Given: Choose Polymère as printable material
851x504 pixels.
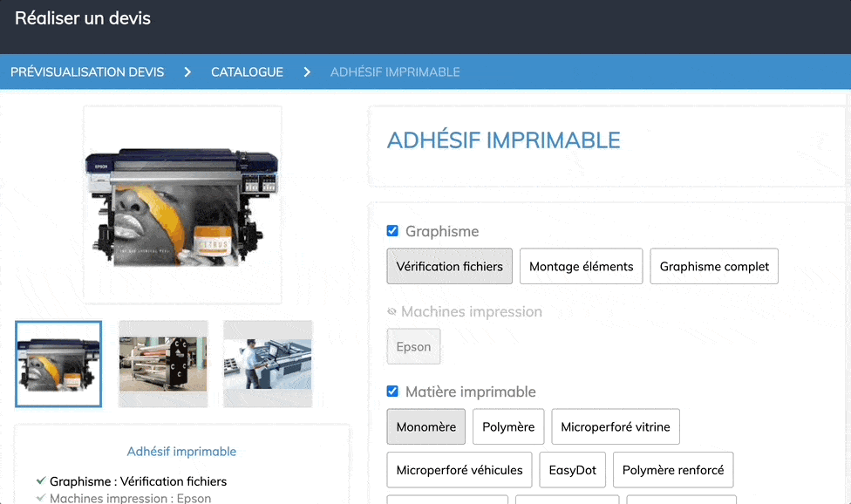Looking at the screenshot, I should [x=508, y=427].
